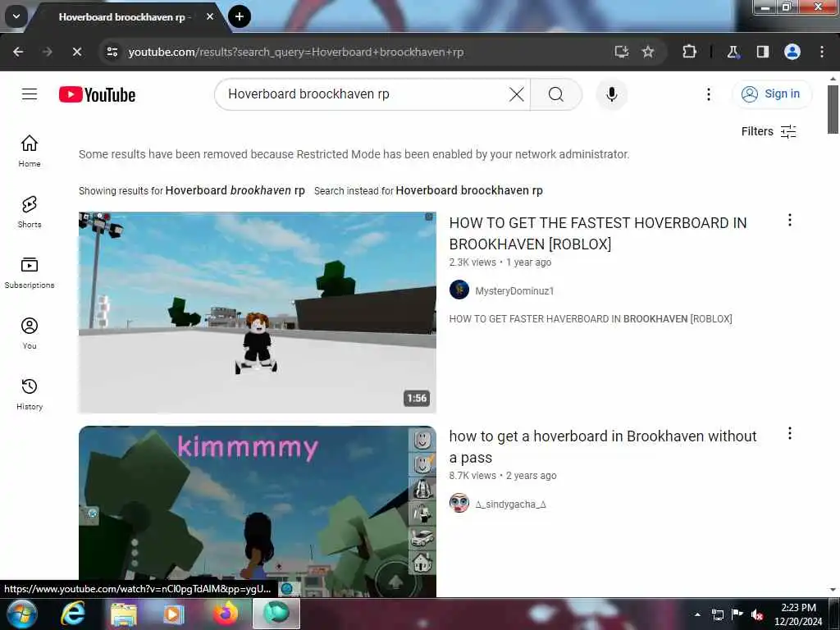Screen dimensions: 840x630
Task: Open the Chrome three-dot menu
Action: 822,52
